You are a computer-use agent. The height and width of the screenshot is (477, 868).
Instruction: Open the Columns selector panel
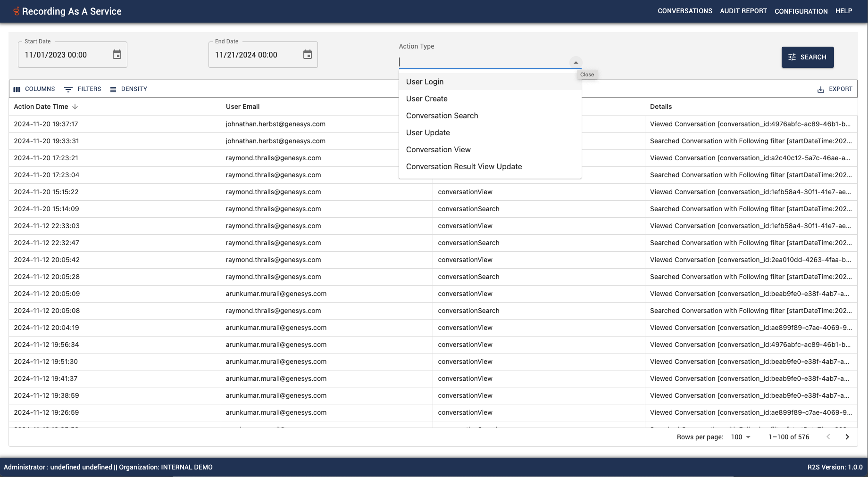(x=34, y=89)
